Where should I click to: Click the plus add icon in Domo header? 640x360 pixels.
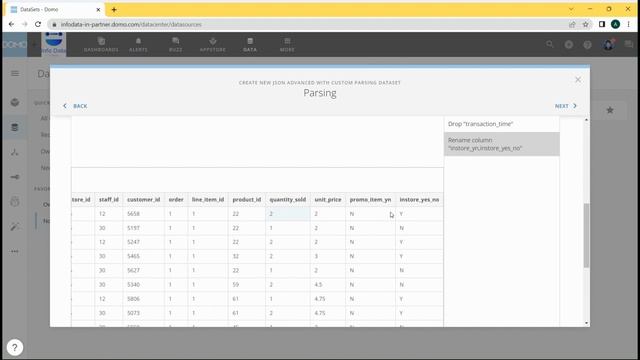pyautogui.click(x=569, y=44)
